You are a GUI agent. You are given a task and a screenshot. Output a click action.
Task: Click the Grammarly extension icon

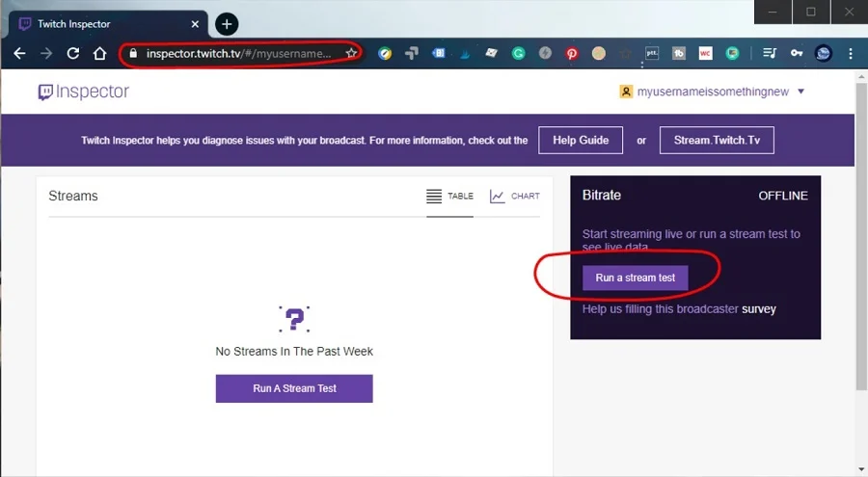518,54
